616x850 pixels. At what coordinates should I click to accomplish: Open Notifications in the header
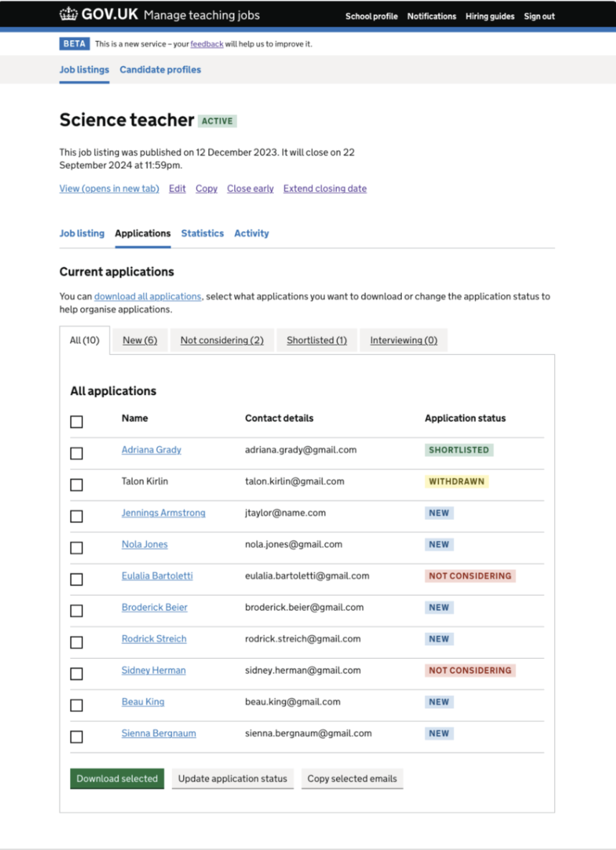point(431,16)
